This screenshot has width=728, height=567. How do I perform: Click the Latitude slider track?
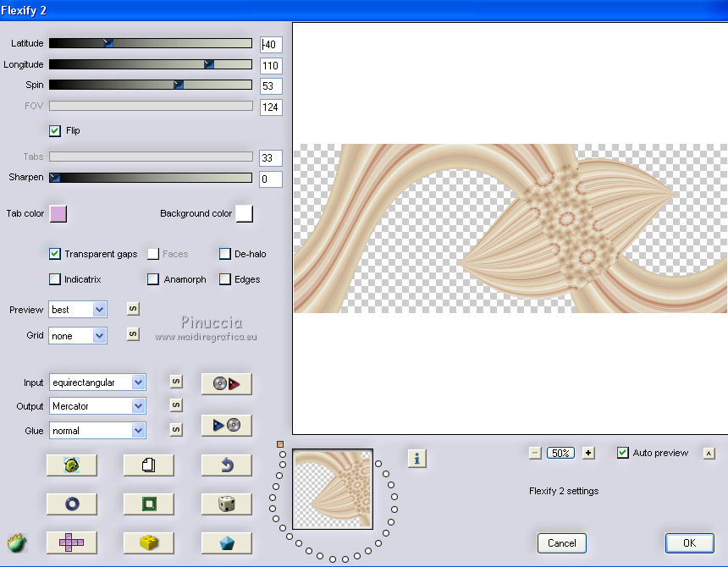point(151,43)
